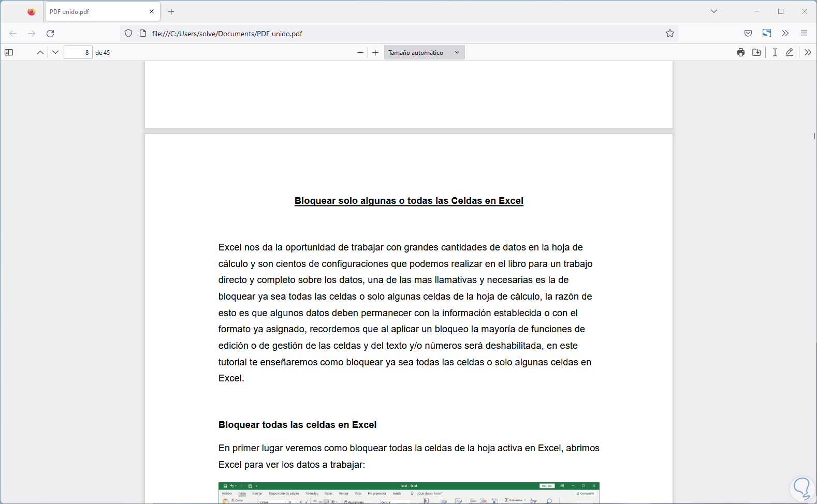
Task: Save the page to Pocket
Action: (748, 34)
